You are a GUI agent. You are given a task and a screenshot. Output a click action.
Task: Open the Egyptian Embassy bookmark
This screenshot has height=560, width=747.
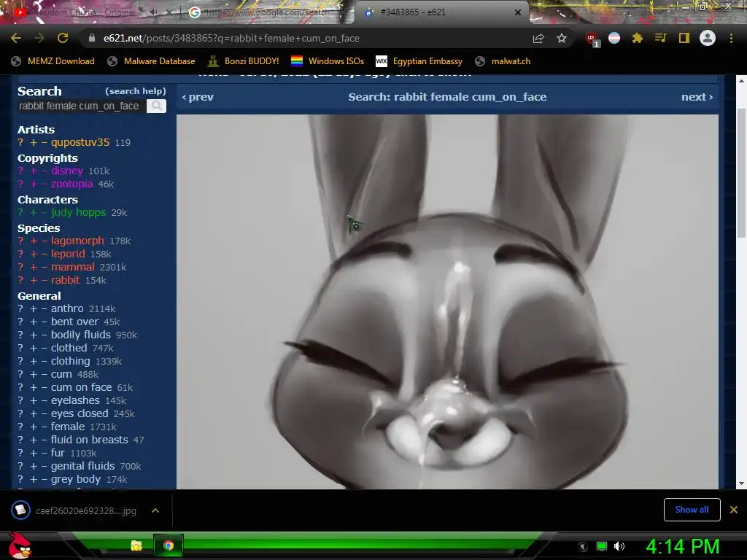419,61
